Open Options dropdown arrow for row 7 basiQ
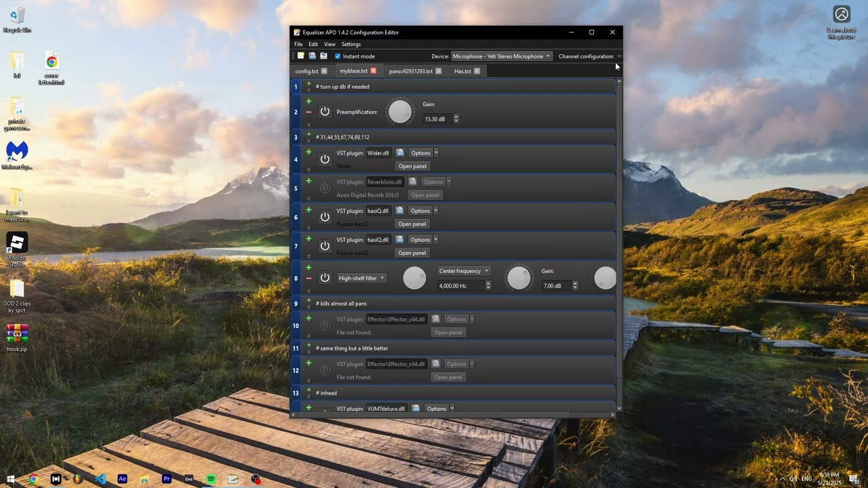The height and width of the screenshot is (488, 868). [435, 240]
